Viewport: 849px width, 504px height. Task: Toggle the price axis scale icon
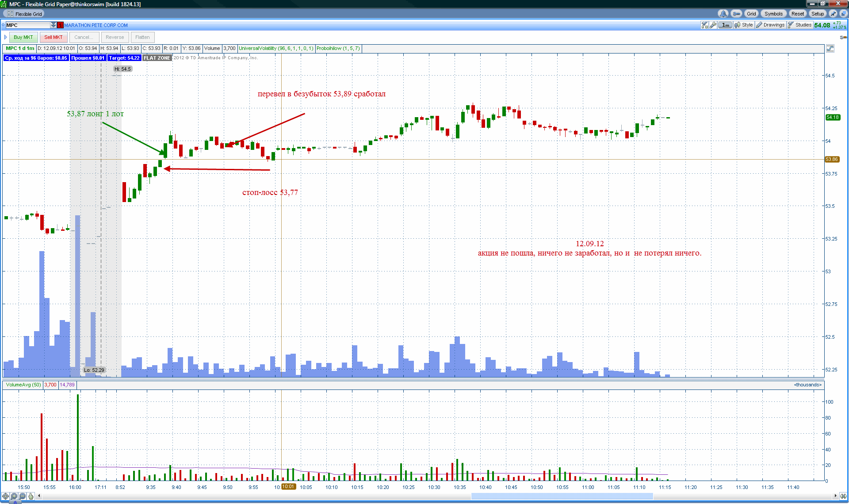(x=830, y=49)
